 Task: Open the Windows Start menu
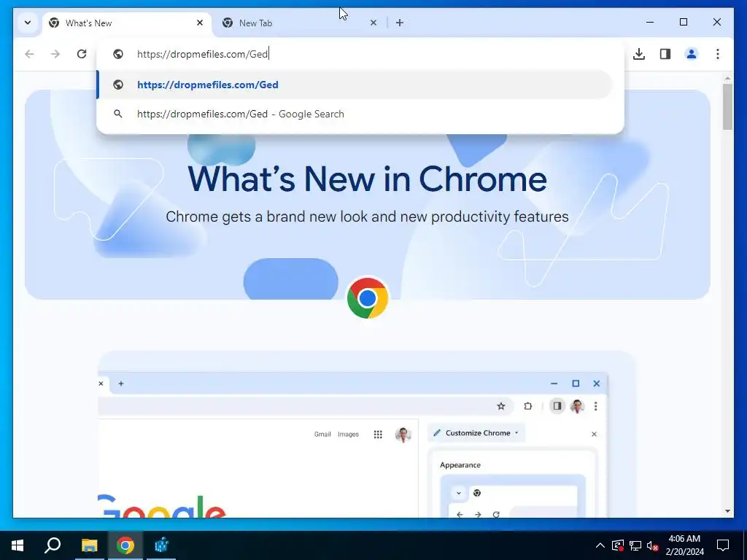click(18, 545)
